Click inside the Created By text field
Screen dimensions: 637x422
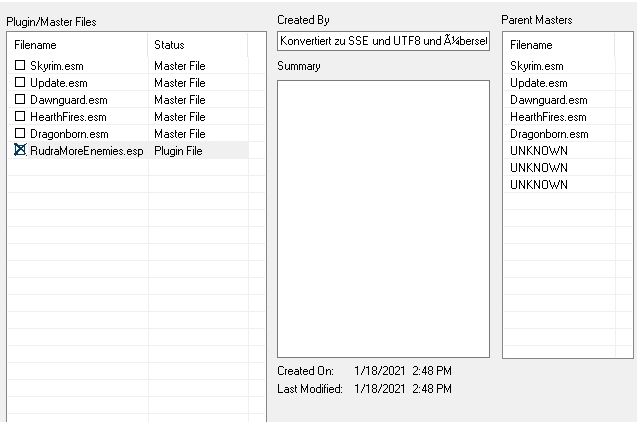[383, 41]
